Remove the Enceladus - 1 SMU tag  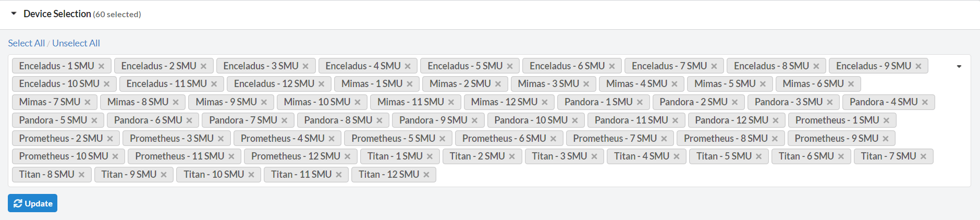click(x=102, y=66)
